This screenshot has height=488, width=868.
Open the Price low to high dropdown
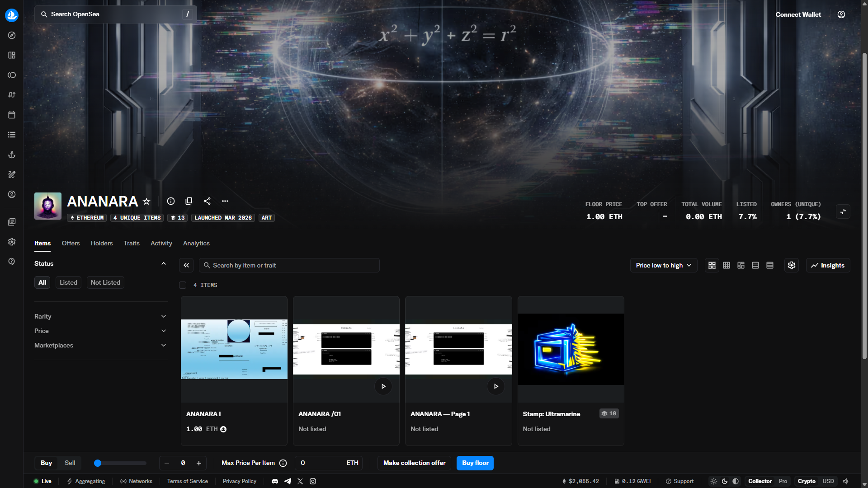click(663, 265)
